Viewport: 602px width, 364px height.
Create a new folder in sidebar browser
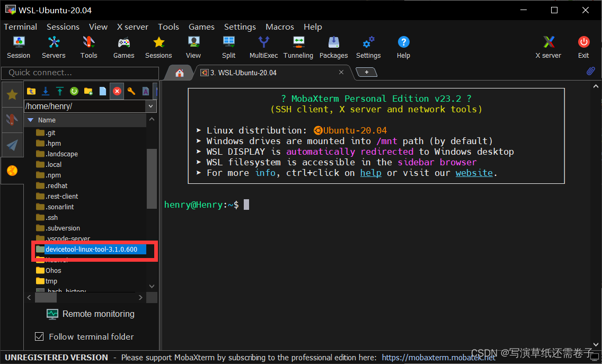[x=88, y=91]
